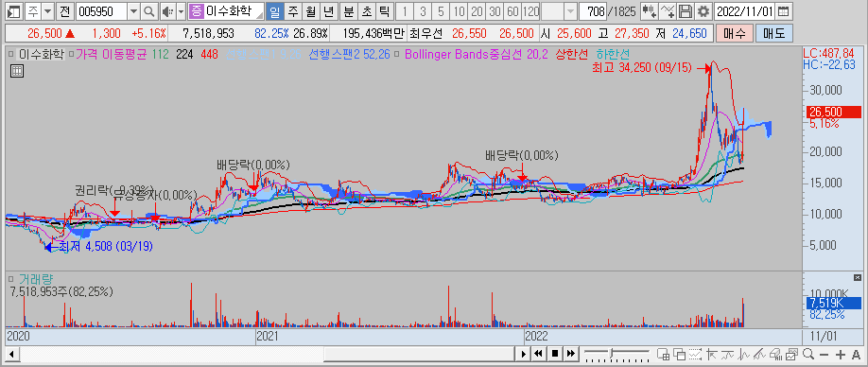Select interval 60 button

512,11
